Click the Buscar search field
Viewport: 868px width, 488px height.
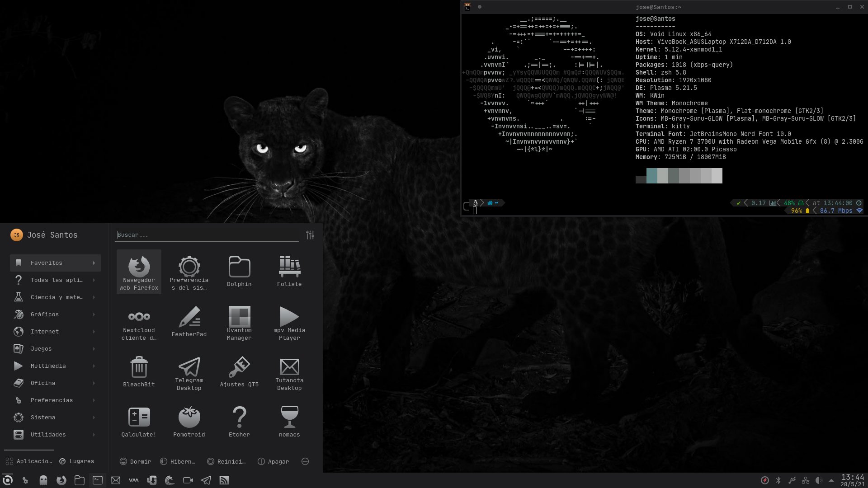(207, 235)
